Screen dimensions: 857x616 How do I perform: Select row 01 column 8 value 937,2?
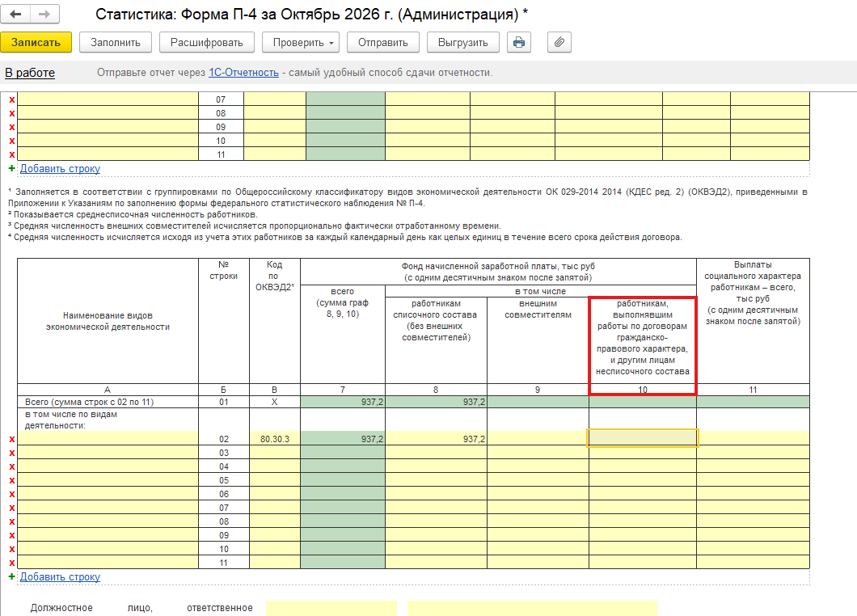point(436,402)
